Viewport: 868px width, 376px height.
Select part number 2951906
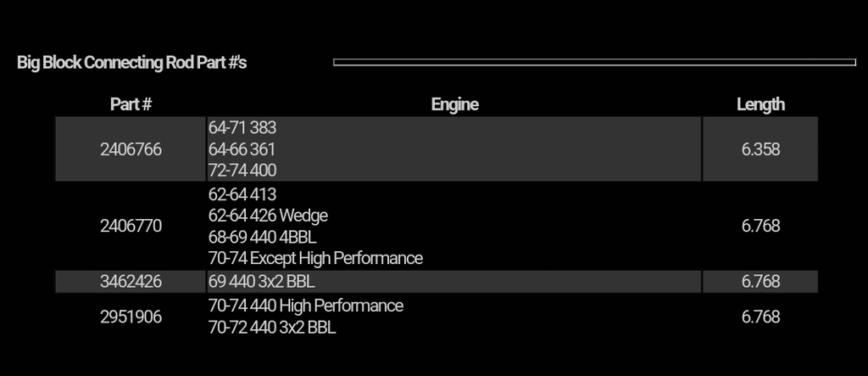click(x=131, y=317)
